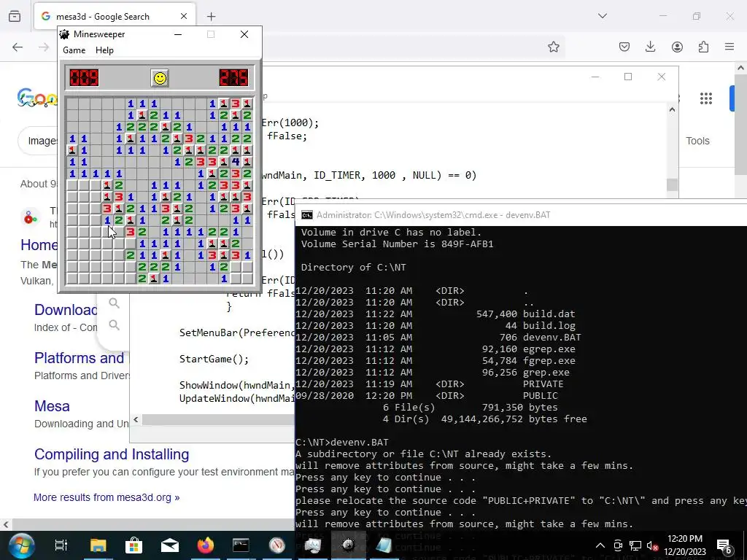Close the mesa3d Google Search tab
Image resolution: width=747 pixels, height=560 pixels.
tap(183, 16)
